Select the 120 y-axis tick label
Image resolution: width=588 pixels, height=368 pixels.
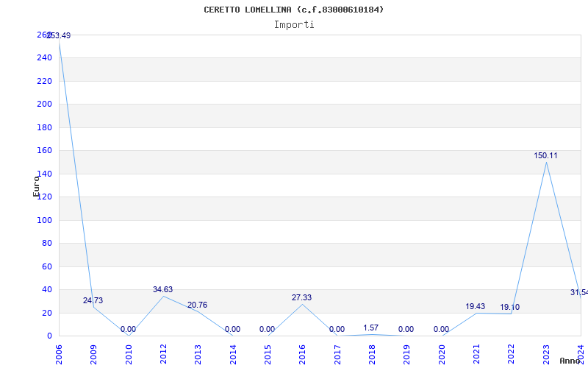pyautogui.click(x=44, y=197)
